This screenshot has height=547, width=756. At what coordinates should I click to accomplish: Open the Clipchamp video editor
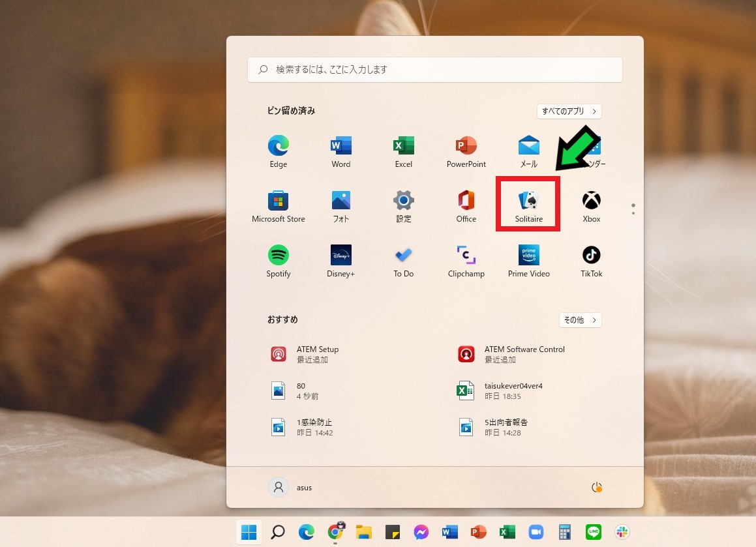[466, 261]
